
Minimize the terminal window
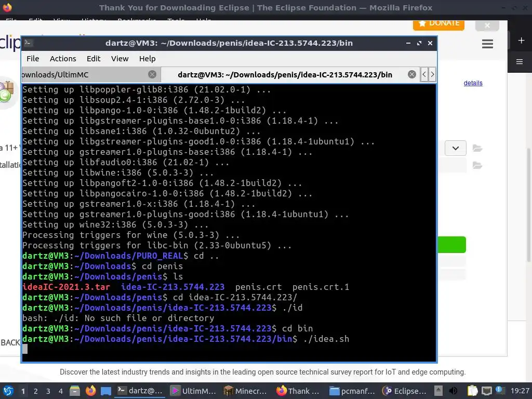click(x=408, y=43)
